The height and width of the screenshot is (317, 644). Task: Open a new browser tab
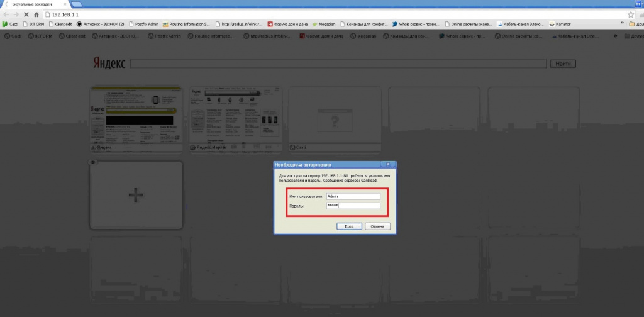coord(76,4)
